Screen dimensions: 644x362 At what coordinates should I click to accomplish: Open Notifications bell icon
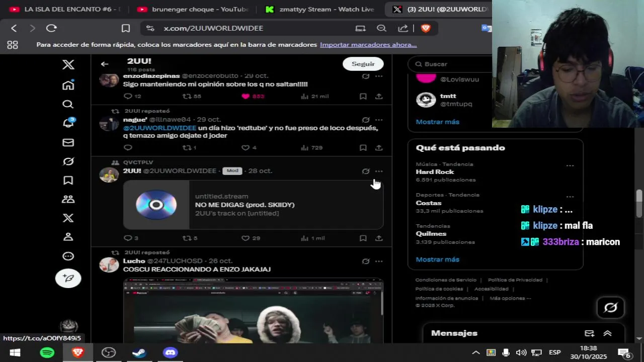coord(68,123)
